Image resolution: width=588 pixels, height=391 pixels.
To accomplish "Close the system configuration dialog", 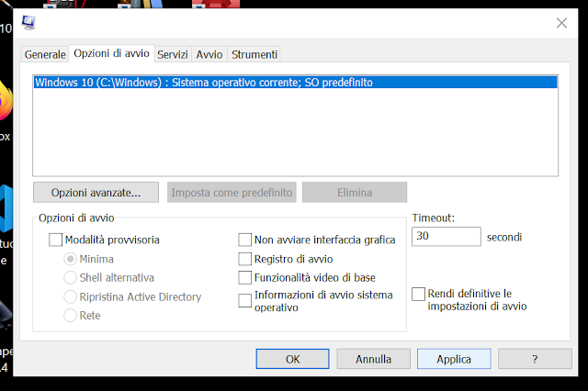I will click(561, 23).
